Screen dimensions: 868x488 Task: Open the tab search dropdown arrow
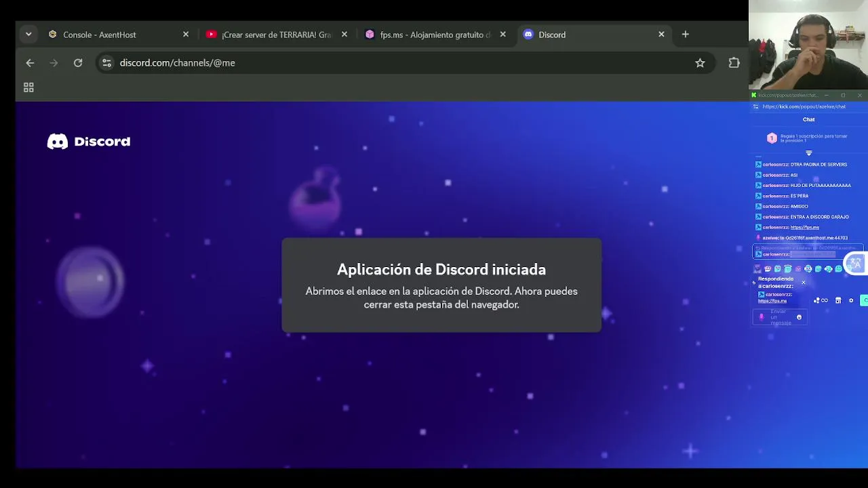click(x=28, y=34)
